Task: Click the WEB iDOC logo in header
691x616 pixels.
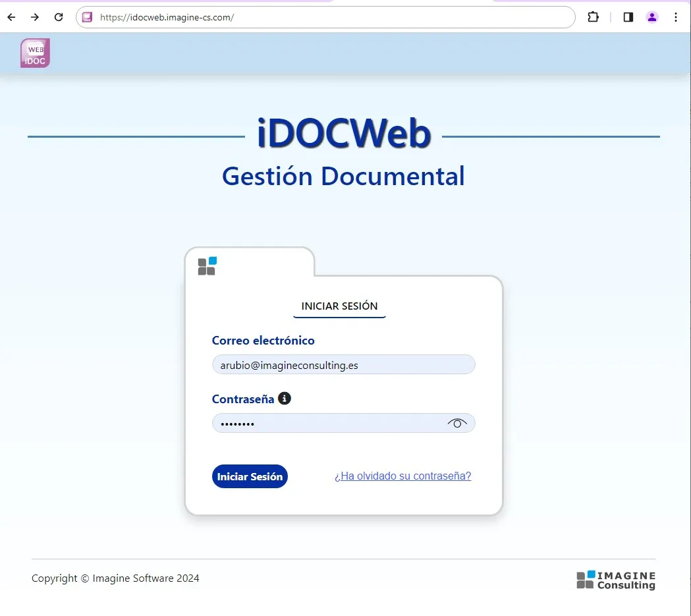Action: click(36, 53)
